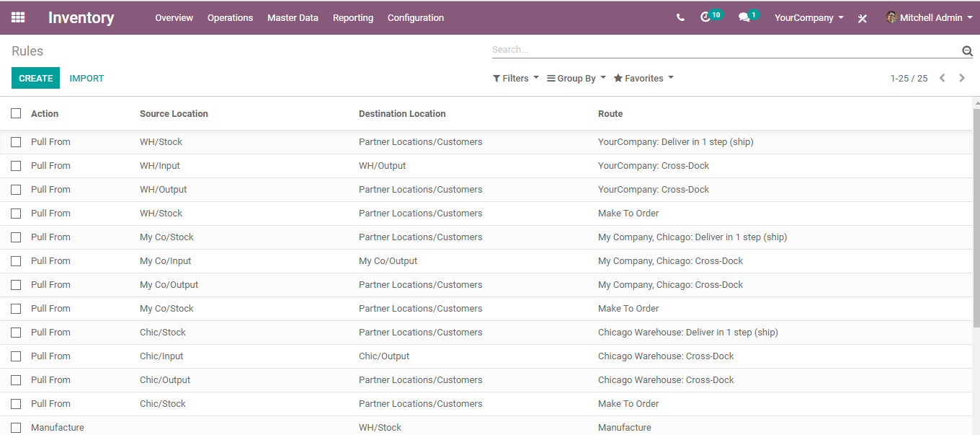The width and height of the screenshot is (980, 435).
Task: Click 'My Co/Output' in Source Location column
Action: pos(169,285)
